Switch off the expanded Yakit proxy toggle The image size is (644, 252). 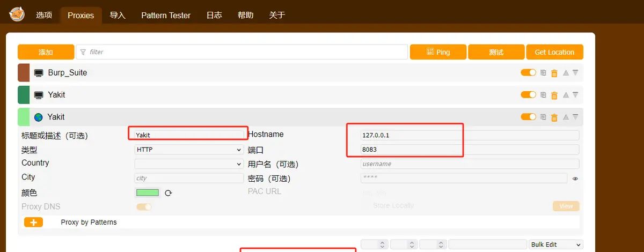528,117
